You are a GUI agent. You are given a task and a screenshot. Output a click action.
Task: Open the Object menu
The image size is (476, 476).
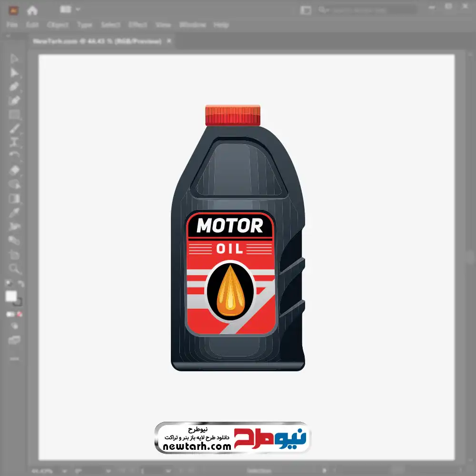tap(59, 25)
